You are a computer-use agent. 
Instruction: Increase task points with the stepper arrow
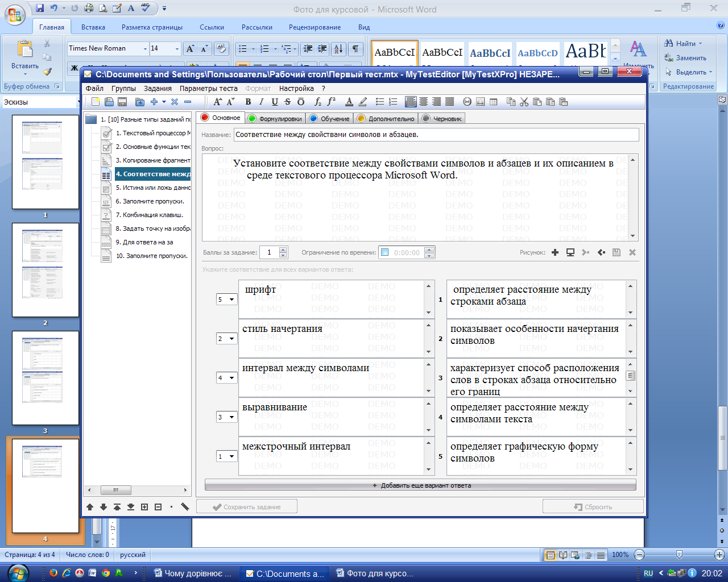point(283,250)
